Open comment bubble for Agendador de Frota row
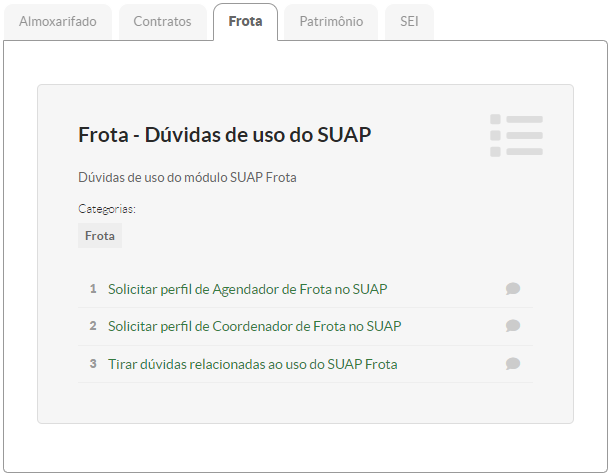Viewport: 611px width, 475px height. pos(513,289)
